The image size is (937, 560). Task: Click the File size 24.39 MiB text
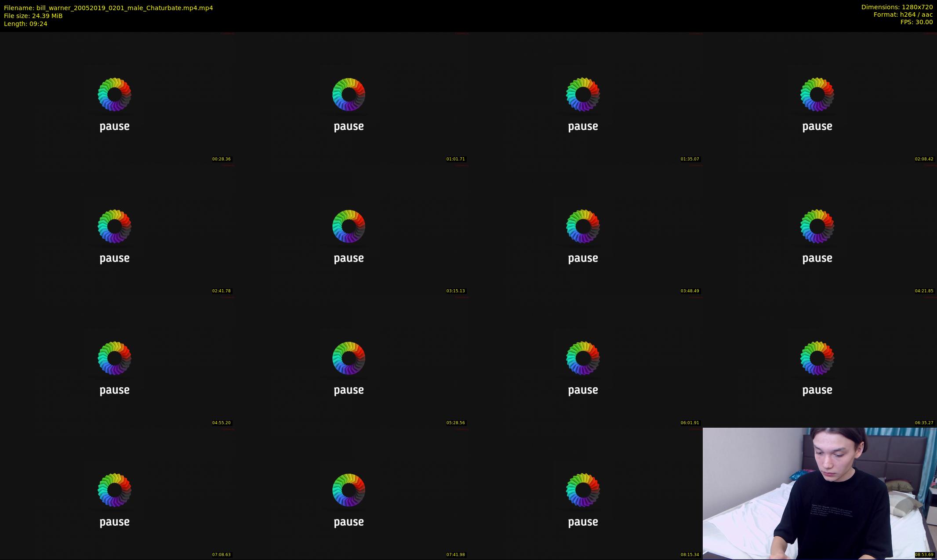tap(33, 16)
